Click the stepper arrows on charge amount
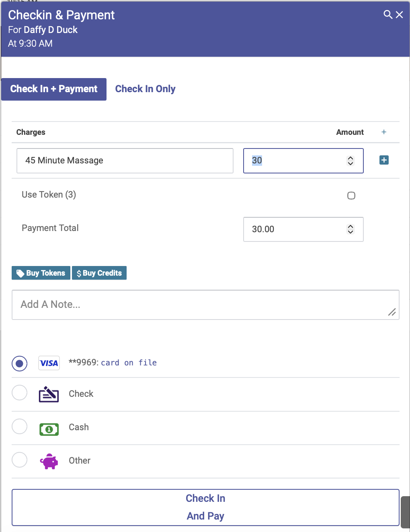Viewport: 410px width, 532px height. tap(351, 161)
